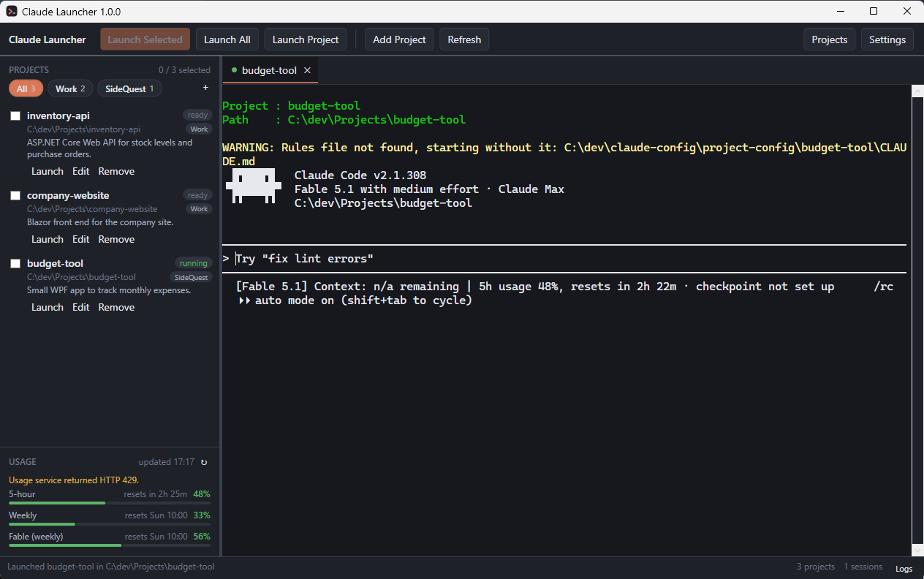Refresh the project list
This screenshot has height=579, width=924.
pyautogui.click(x=464, y=39)
